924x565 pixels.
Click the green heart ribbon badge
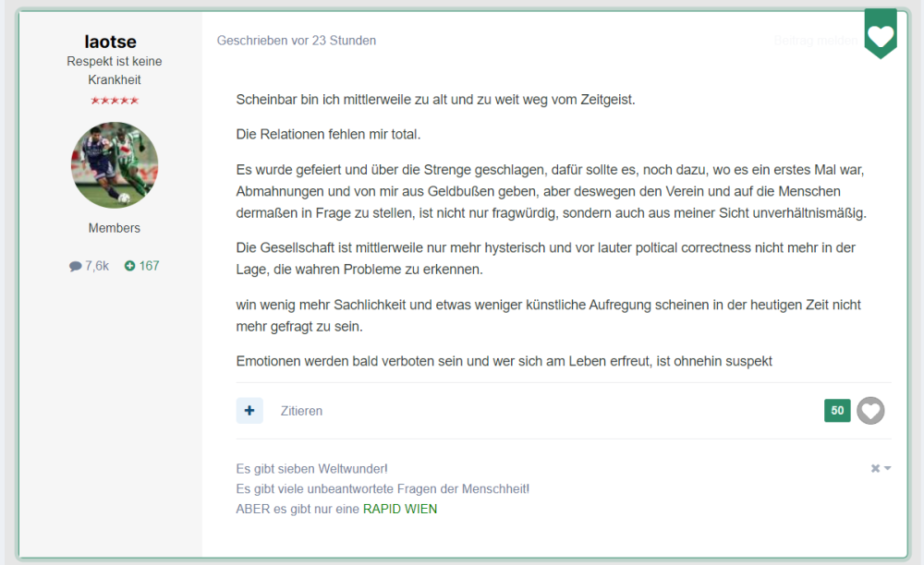pos(881,35)
